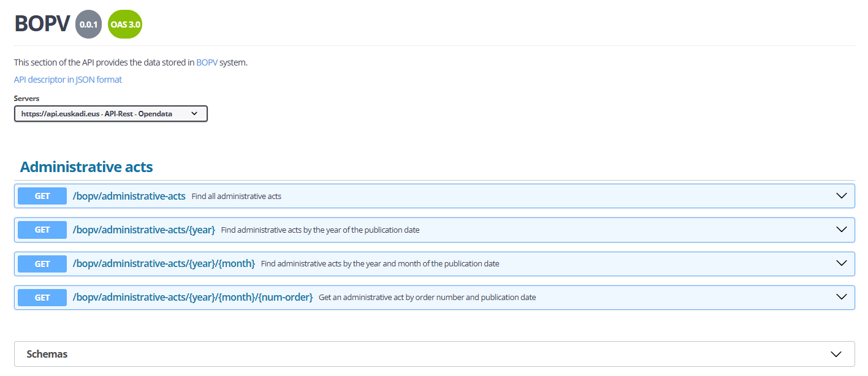Open the Servers dropdown selector
This screenshot has height=376, width=868.
point(111,114)
